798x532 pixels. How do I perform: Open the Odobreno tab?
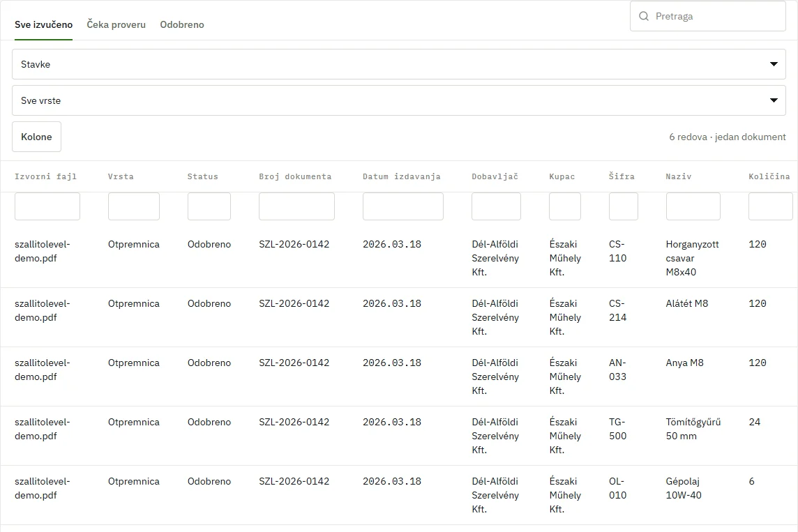(181, 24)
